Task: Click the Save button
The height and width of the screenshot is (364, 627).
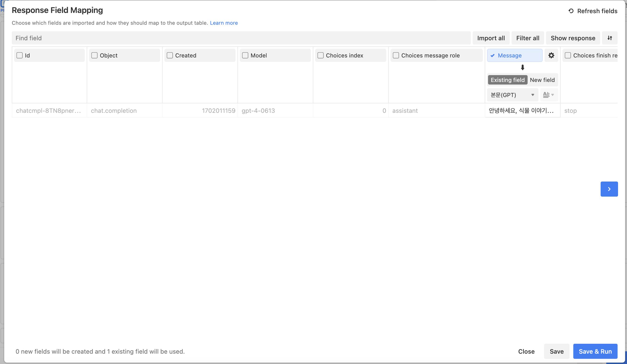Action: pyautogui.click(x=557, y=351)
